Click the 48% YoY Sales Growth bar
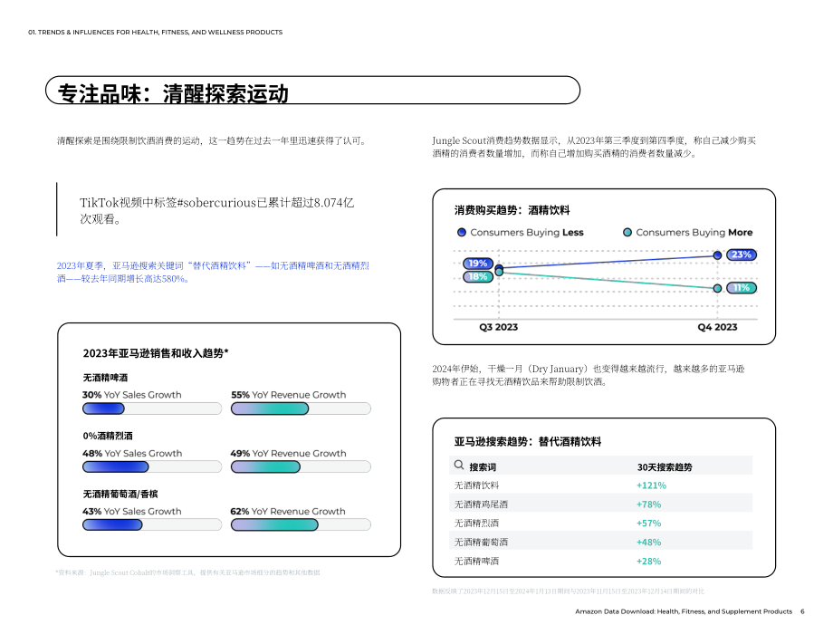Screen dimensions: 833x644 152,467
